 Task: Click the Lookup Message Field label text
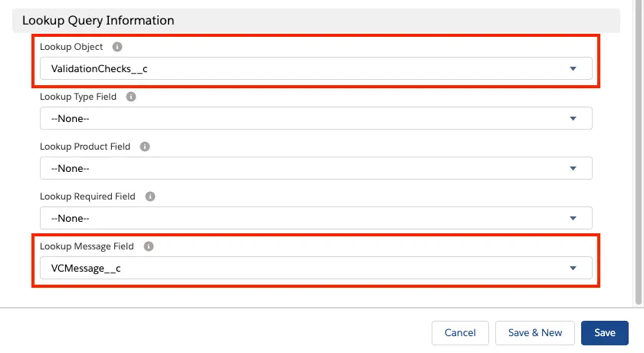pyautogui.click(x=87, y=246)
